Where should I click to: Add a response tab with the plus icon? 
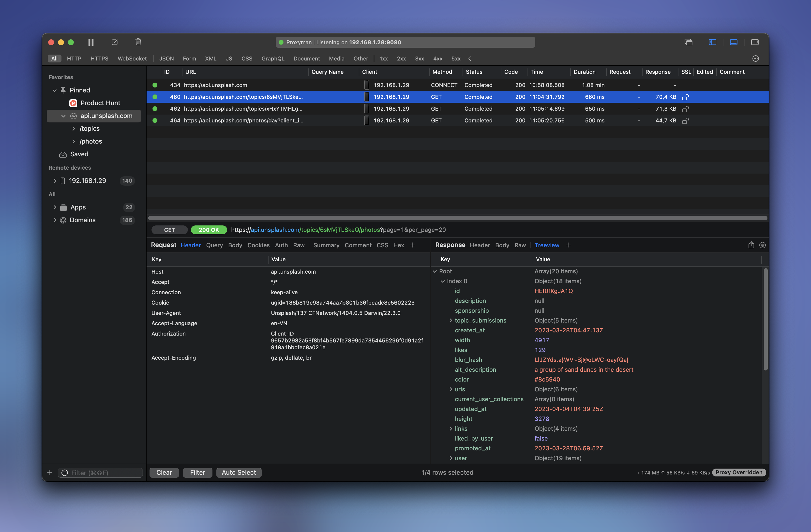[x=568, y=245]
